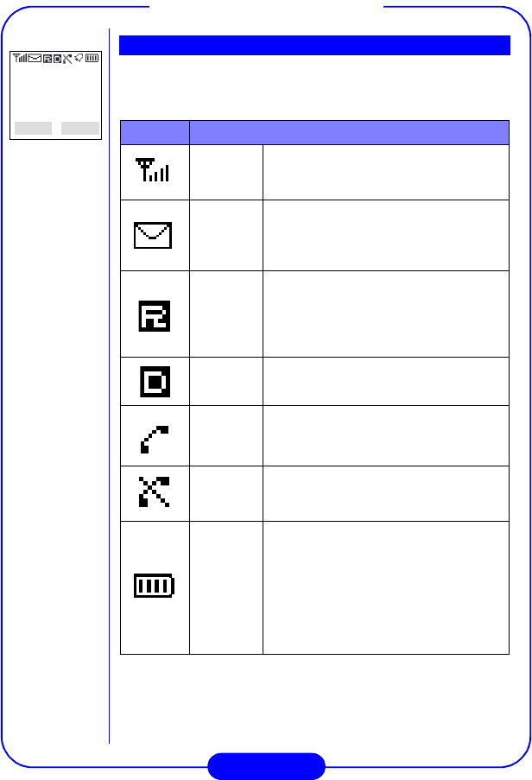This screenshot has height=780, width=532.
Task: Click the left gray soft key in display
Action: 34,129
